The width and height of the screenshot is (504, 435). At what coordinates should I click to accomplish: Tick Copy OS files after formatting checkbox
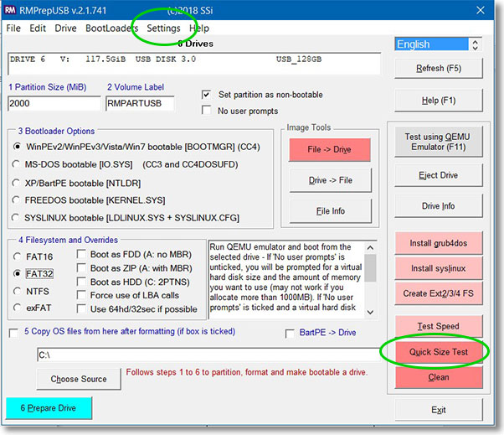pos(14,333)
